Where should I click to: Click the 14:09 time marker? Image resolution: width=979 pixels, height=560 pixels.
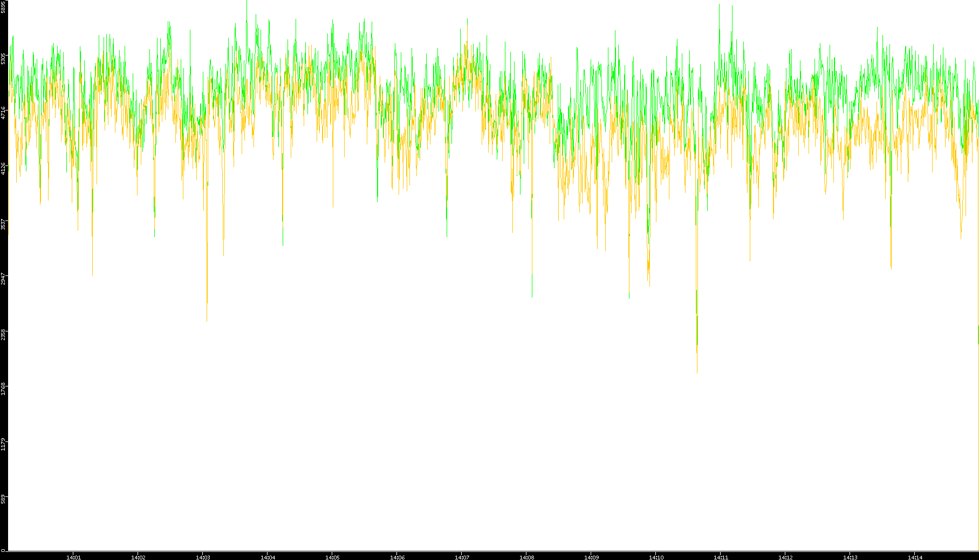click(591, 557)
